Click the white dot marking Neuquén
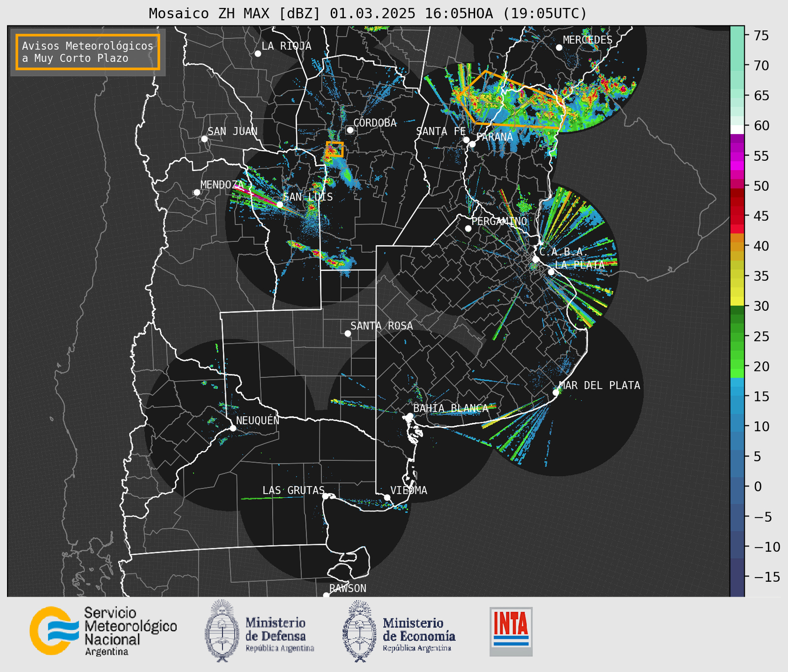 [233, 428]
